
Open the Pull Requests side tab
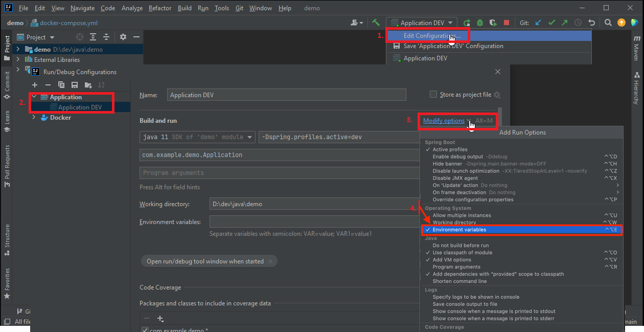coord(7,165)
